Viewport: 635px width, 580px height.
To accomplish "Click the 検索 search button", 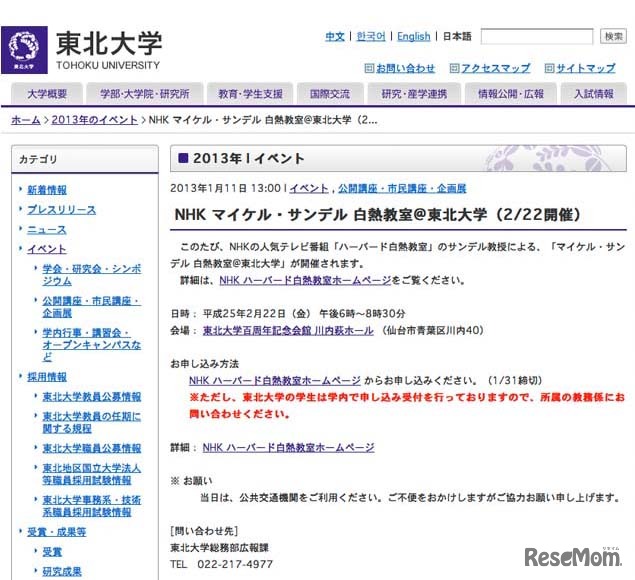I will coord(613,36).
